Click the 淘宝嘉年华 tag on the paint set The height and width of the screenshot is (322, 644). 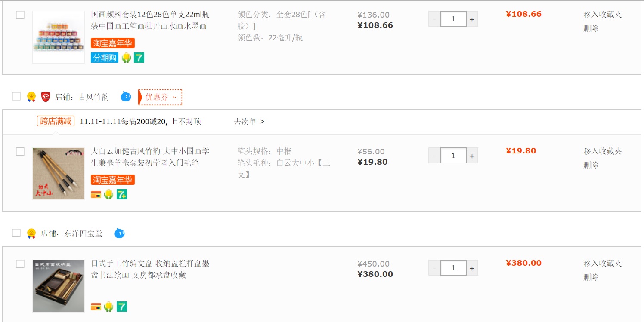click(113, 43)
